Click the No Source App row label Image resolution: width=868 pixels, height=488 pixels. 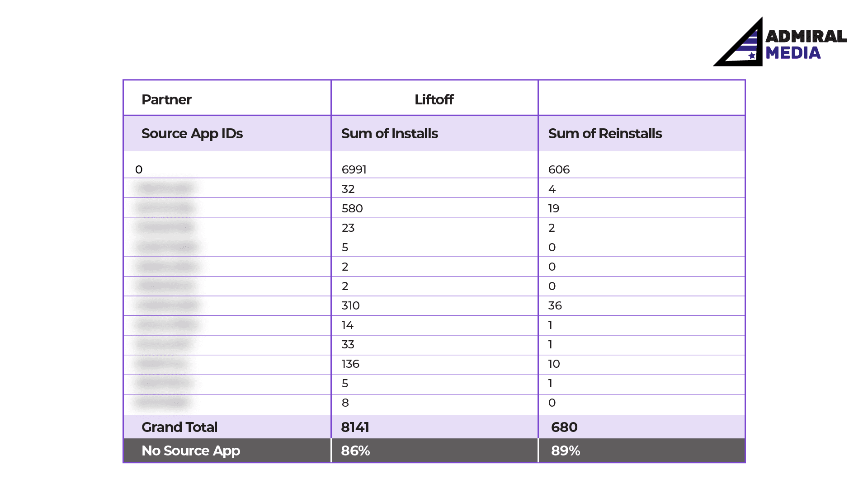coord(191,450)
